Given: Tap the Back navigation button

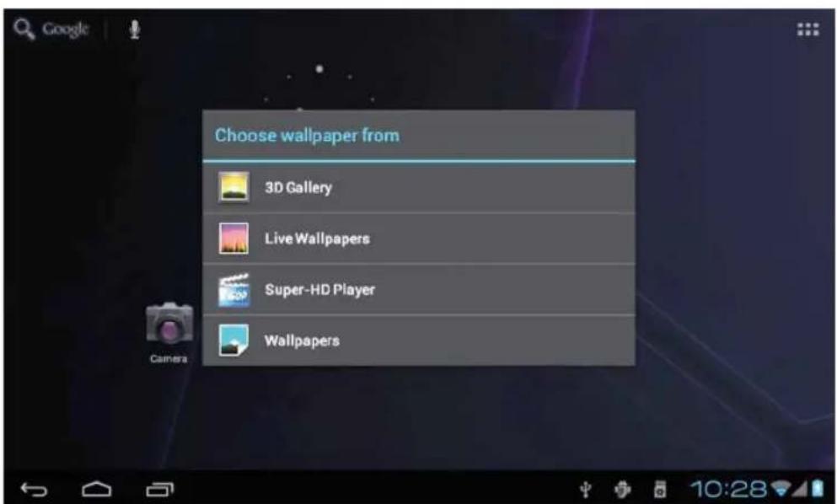Looking at the screenshot, I should click(34, 489).
